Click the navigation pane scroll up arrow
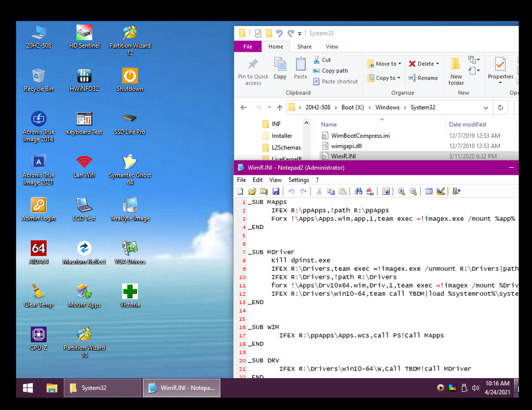 [x=306, y=122]
